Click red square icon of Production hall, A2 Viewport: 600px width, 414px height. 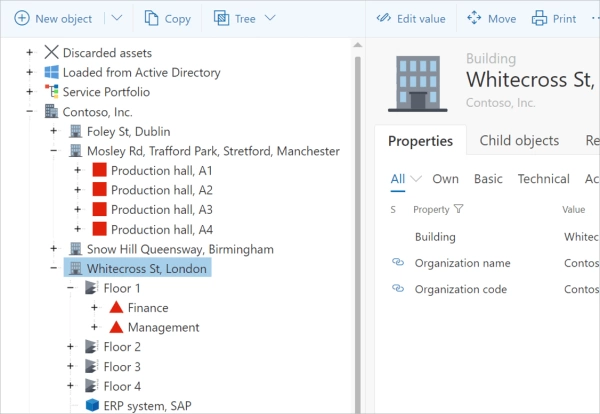pyautogui.click(x=99, y=189)
